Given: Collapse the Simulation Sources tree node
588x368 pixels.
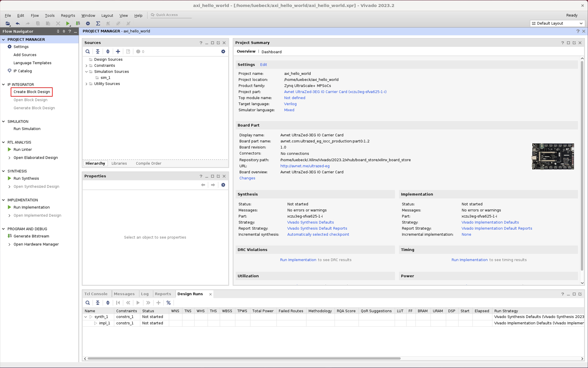Looking at the screenshot, I should (x=86, y=71).
